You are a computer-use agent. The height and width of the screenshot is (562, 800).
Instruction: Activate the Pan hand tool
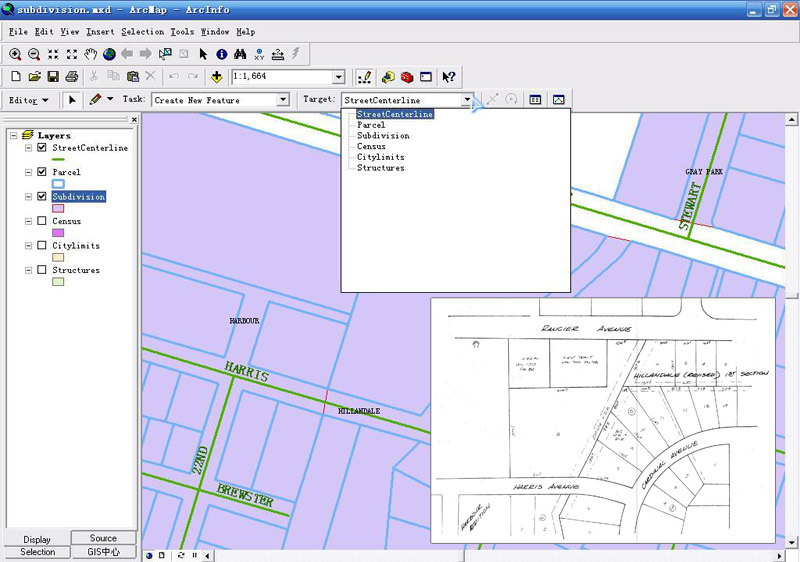(91, 54)
